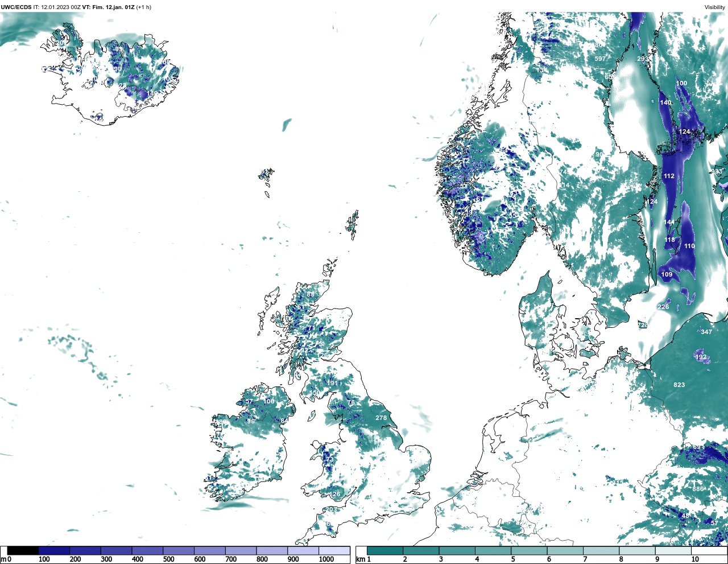728x564 pixels.
Task: Click the '140' value in the dark blue band
Action: click(x=665, y=102)
